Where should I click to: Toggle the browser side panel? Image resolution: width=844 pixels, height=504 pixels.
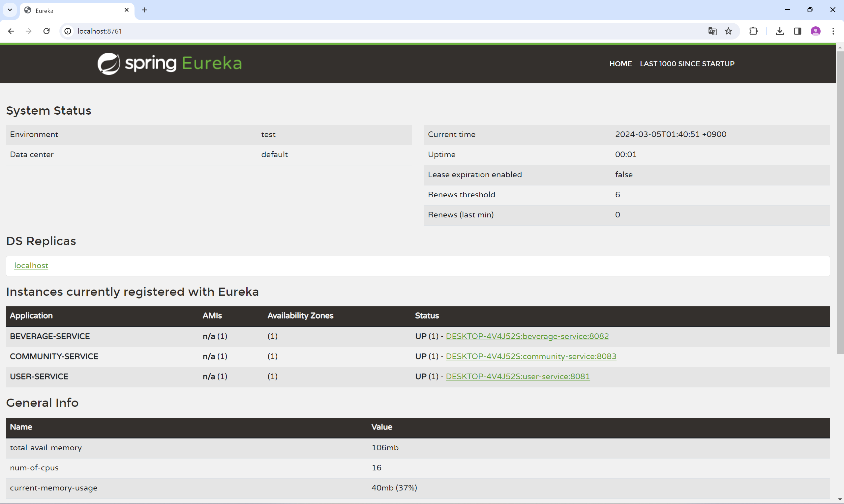click(x=798, y=31)
